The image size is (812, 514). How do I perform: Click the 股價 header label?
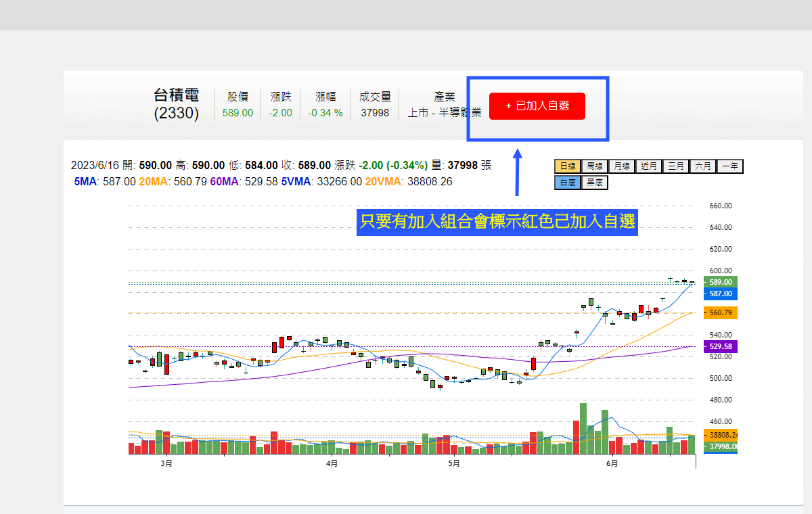tap(238, 97)
